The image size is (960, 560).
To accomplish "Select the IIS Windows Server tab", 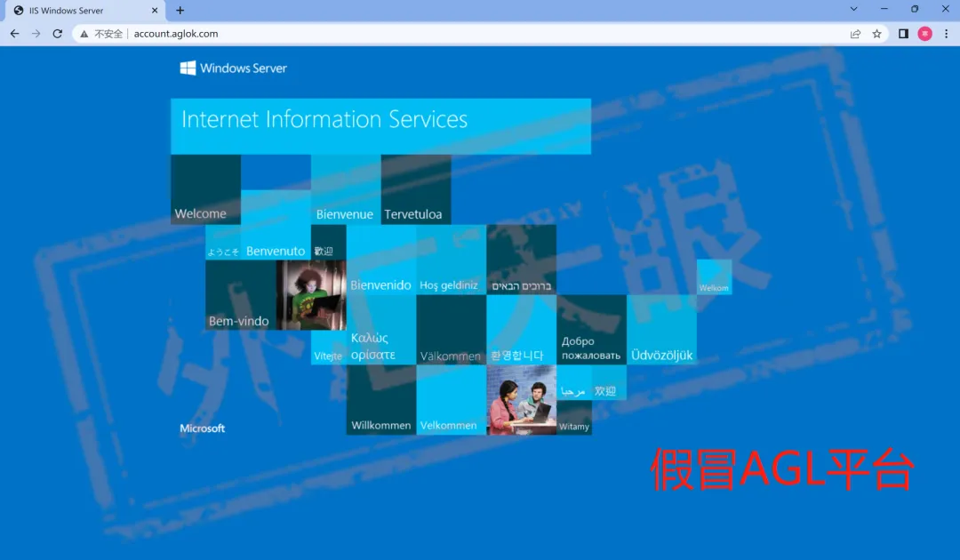I will coord(85,11).
